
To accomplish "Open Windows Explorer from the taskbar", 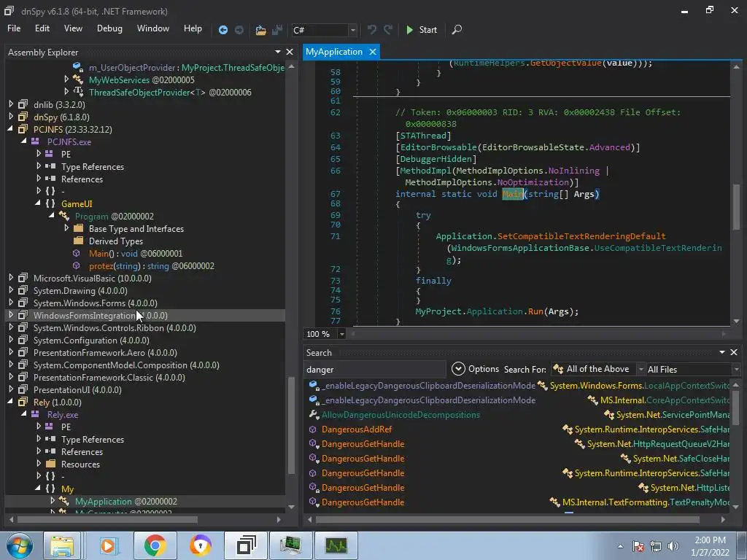I will (63, 545).
